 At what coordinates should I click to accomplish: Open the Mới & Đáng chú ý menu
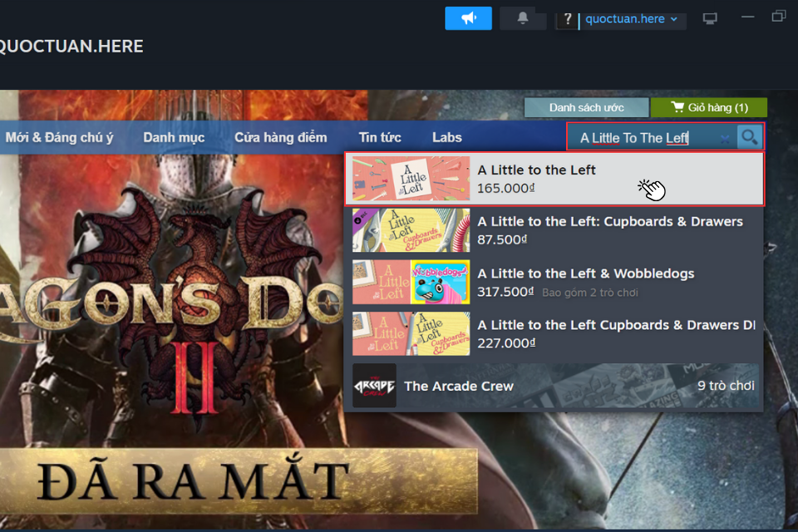pos(59,137)
